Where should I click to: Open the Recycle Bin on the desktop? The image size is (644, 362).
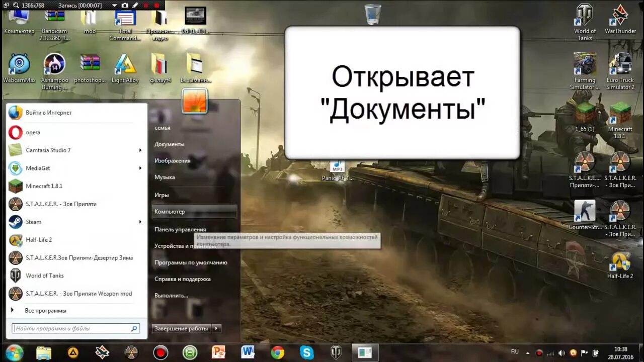tap(373, 14)
